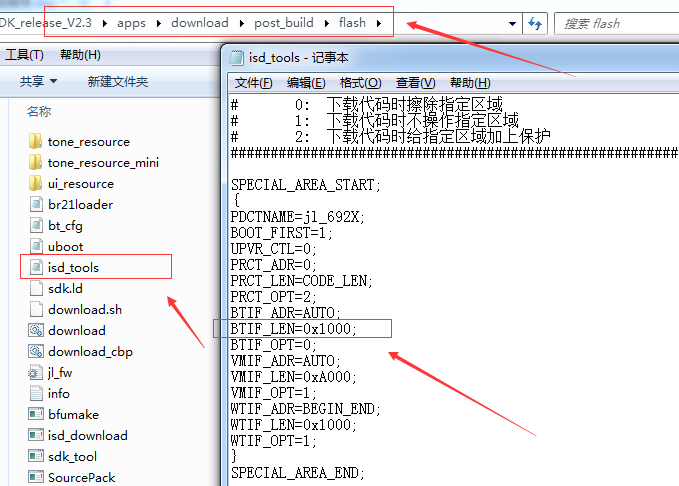Select the download_cbp batch file icon
679x486 pixels.
36,351
